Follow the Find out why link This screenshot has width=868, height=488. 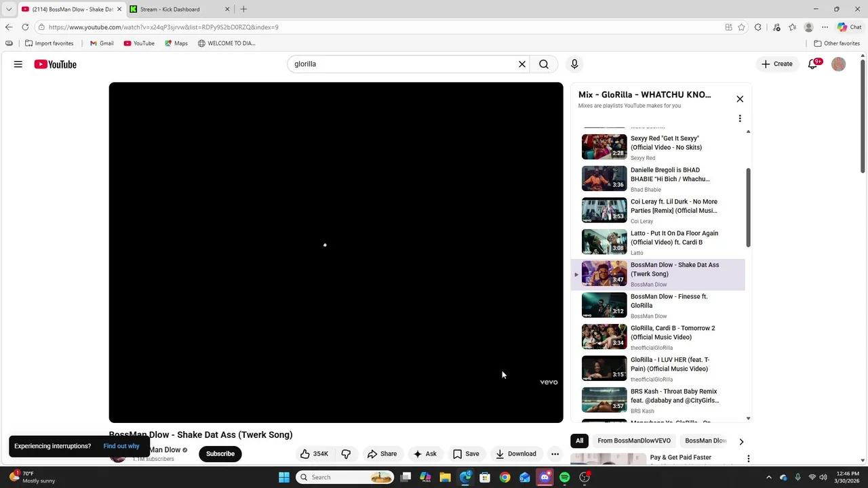[121, 446]
